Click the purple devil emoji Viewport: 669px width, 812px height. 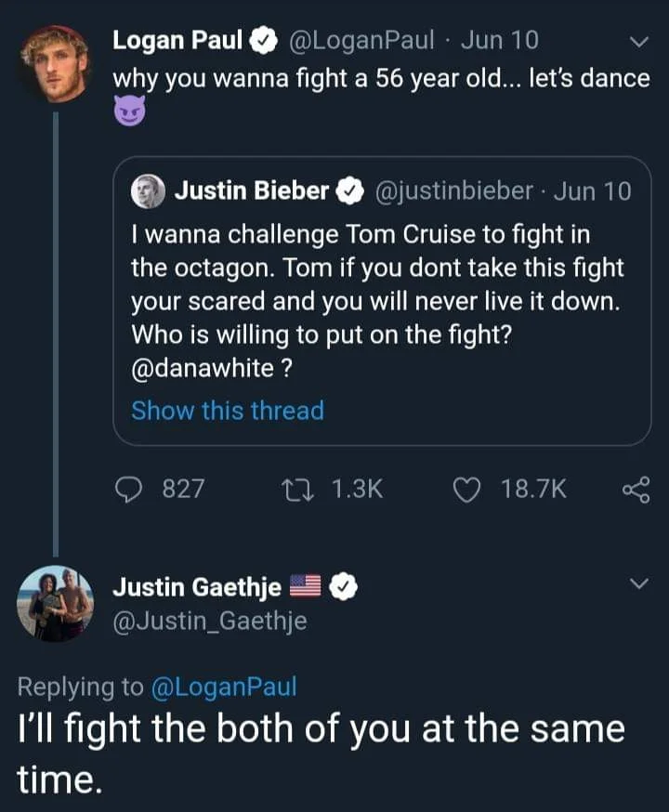click(128, 114)
